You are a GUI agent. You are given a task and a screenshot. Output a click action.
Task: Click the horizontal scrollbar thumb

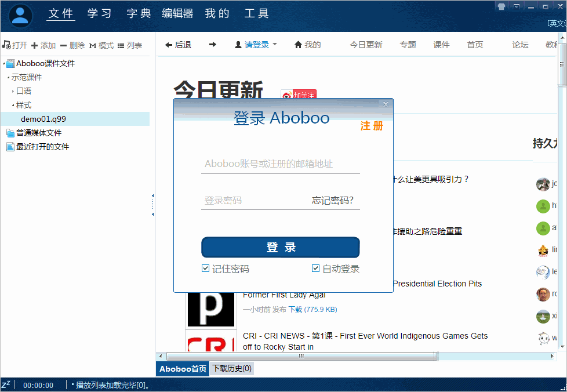tap(301, 356)
